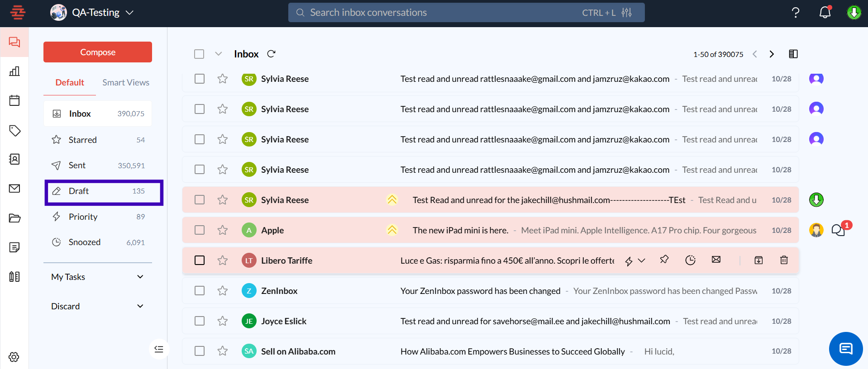Switch to the Smart Views tab
The width and height of the screenshot is (868, 369).
[x=125, y=82]
